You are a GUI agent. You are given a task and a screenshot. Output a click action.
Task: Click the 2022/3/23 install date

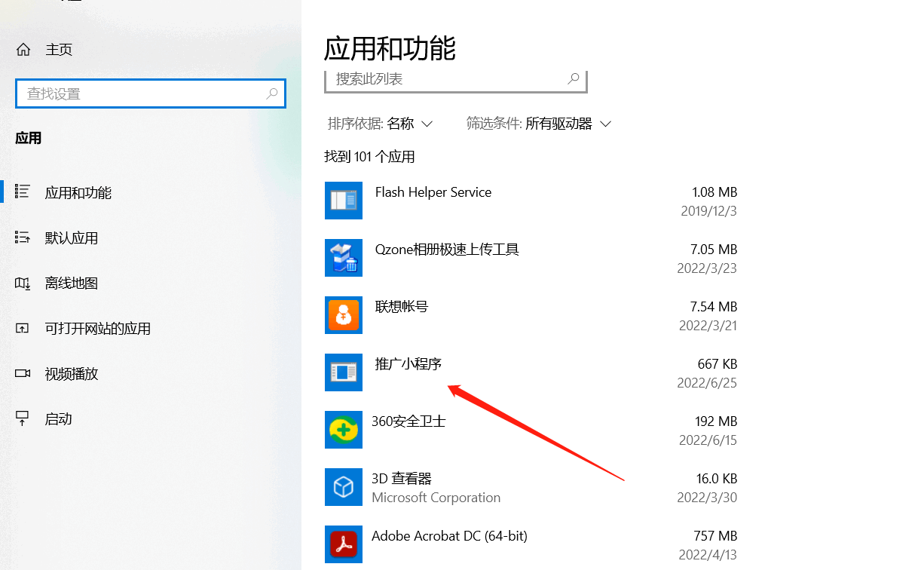pos(708,268)
